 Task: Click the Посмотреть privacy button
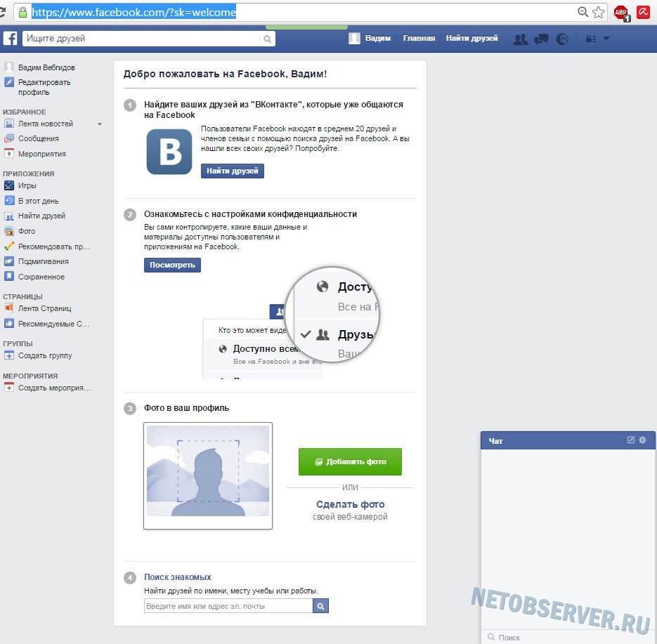click(172, 265)
